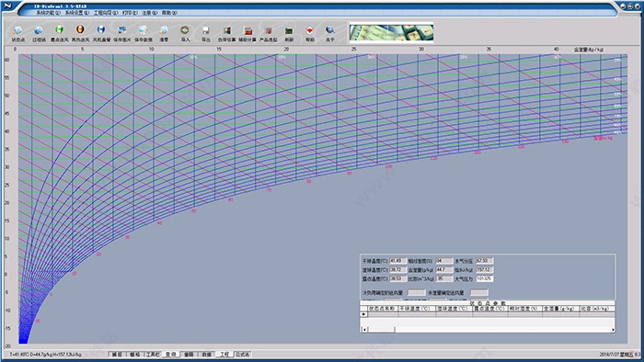Click the data table horizontal scrollbar thumb

click(381, 329)
